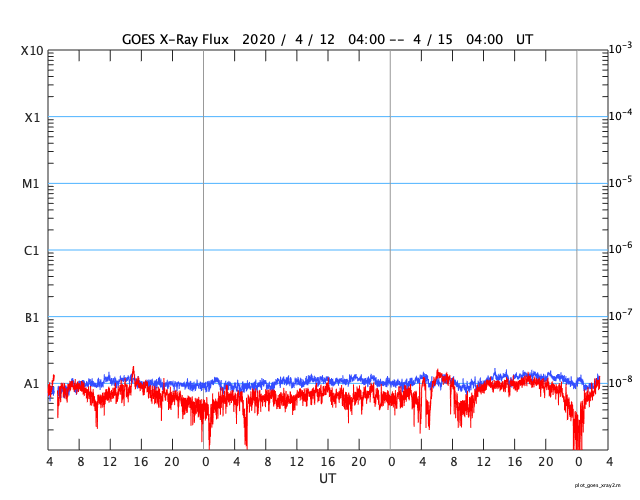This screenshot has height=500, width=640.
Task: Click the UT label under the time axis
Action: click(x=327, y=478)
